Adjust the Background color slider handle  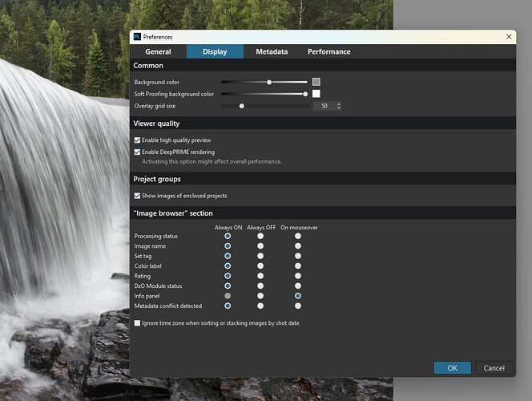[x=269, y=82]
